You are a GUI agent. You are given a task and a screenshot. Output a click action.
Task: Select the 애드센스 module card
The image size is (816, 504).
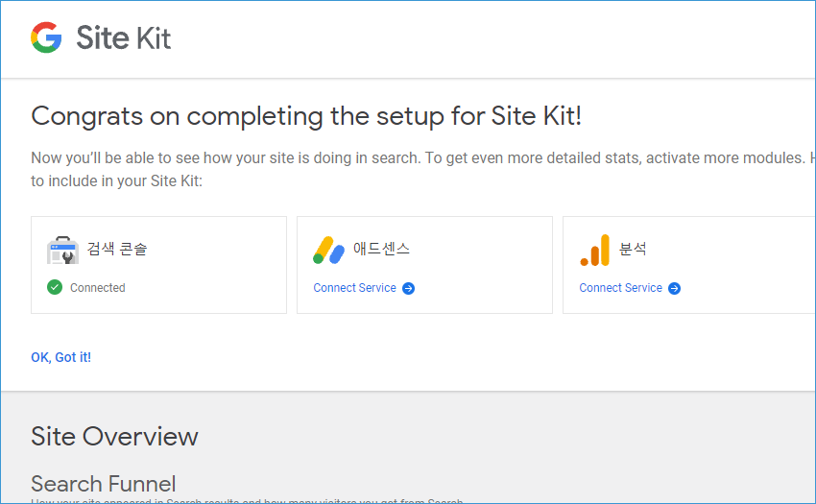(424, 265)
